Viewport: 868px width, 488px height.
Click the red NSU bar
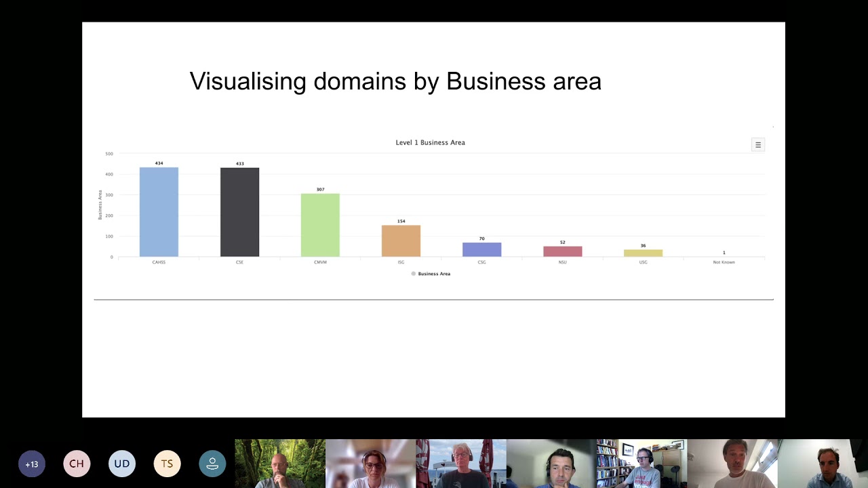point(562,251)
